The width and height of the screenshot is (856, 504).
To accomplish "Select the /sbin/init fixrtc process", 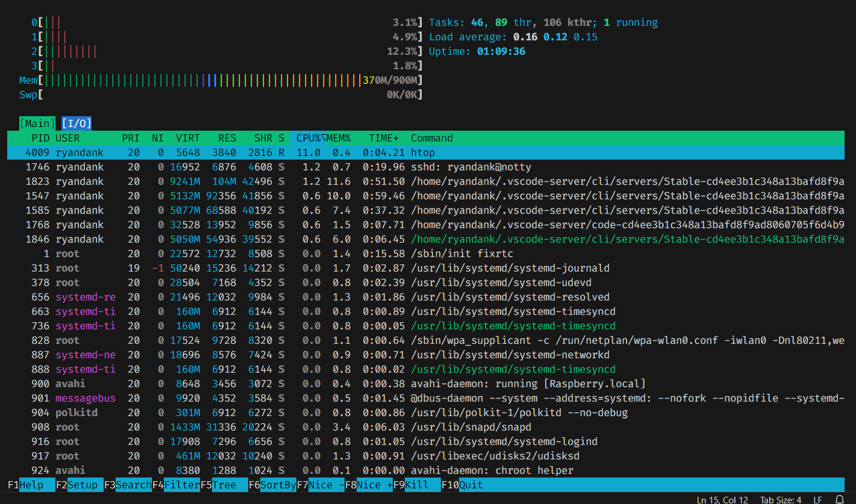I will (426, 254).
